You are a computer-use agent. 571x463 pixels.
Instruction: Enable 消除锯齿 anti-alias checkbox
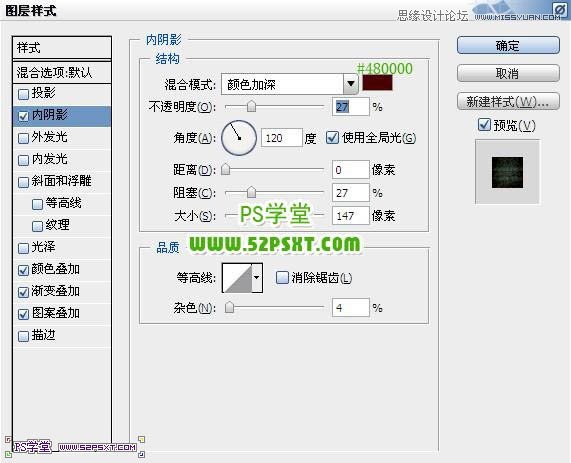tap(282, 278)
